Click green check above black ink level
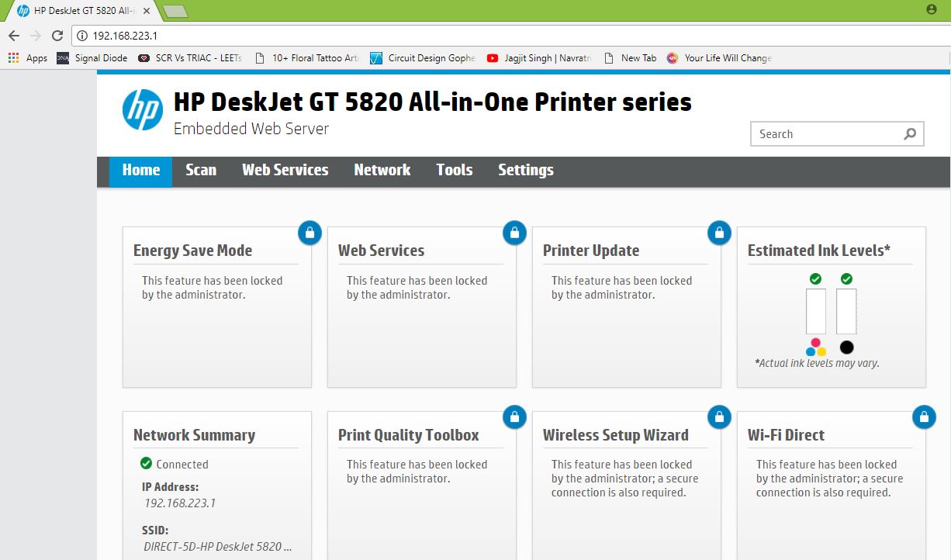 846,278
